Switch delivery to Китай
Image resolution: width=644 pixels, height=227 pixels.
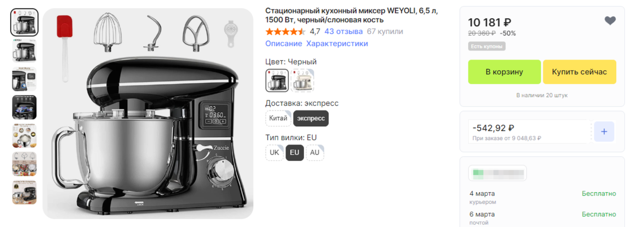point(278,118)
